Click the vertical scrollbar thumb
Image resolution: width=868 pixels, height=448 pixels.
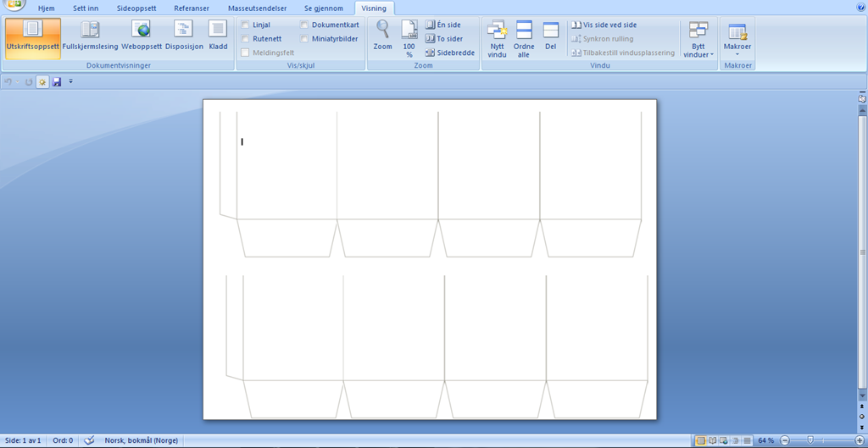tap(862, 252)
